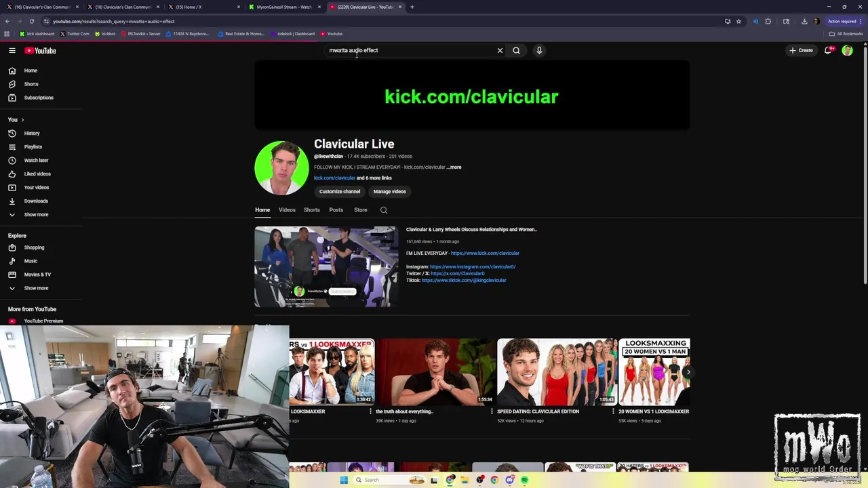Click the channel search magnifier icon
The height and width of the screenshot is (488, 868).
(384, 210)
